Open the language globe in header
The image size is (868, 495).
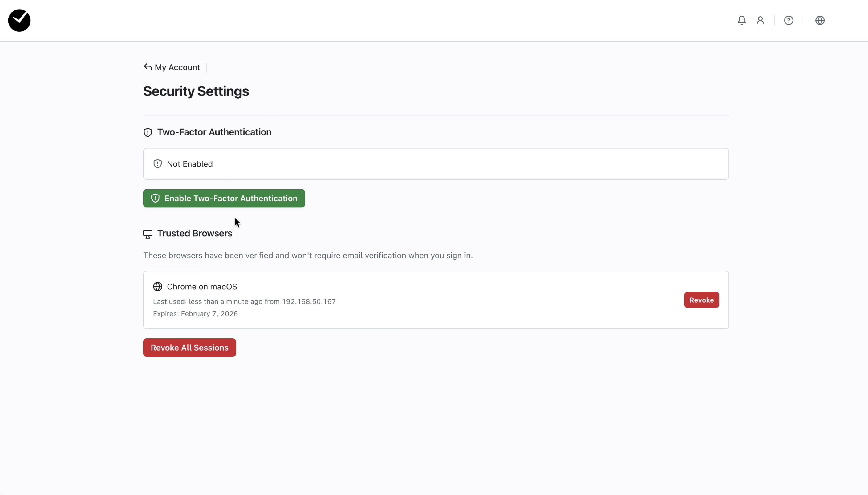tap(820, 20)
